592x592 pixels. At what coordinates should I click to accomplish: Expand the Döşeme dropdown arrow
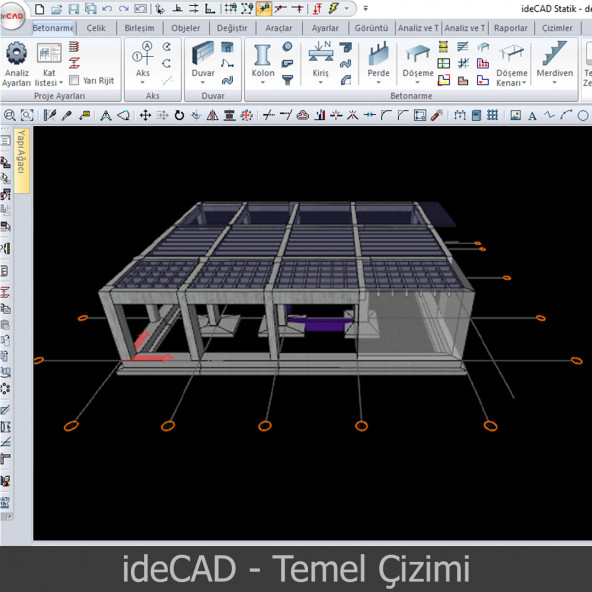[418, 82]
